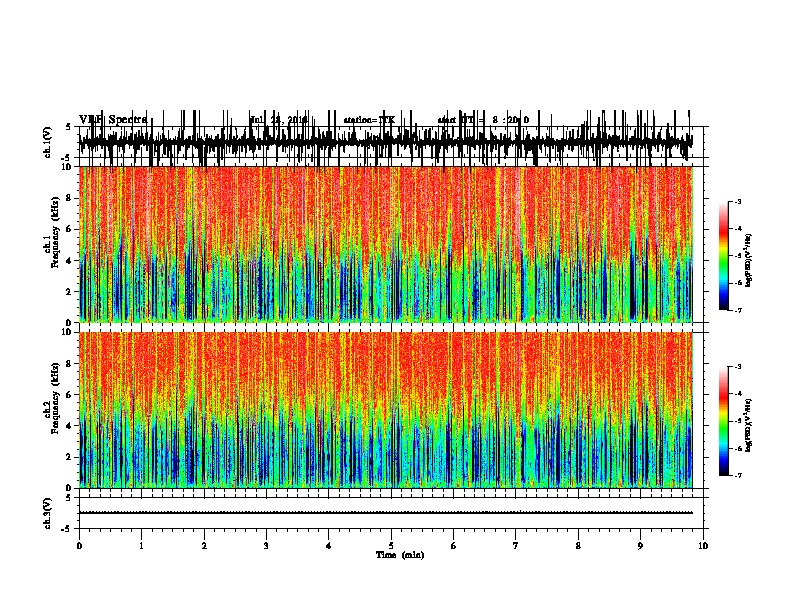The image size is (792, 612).
Task: Click the "-3" label on ch.2 color bar
Action: click(x=737, y=367)
